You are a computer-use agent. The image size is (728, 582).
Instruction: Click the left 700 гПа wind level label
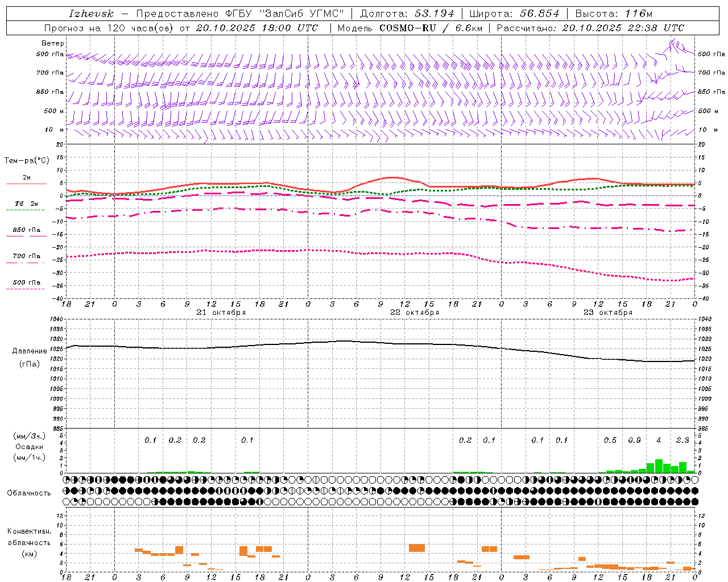pos(50,73)
